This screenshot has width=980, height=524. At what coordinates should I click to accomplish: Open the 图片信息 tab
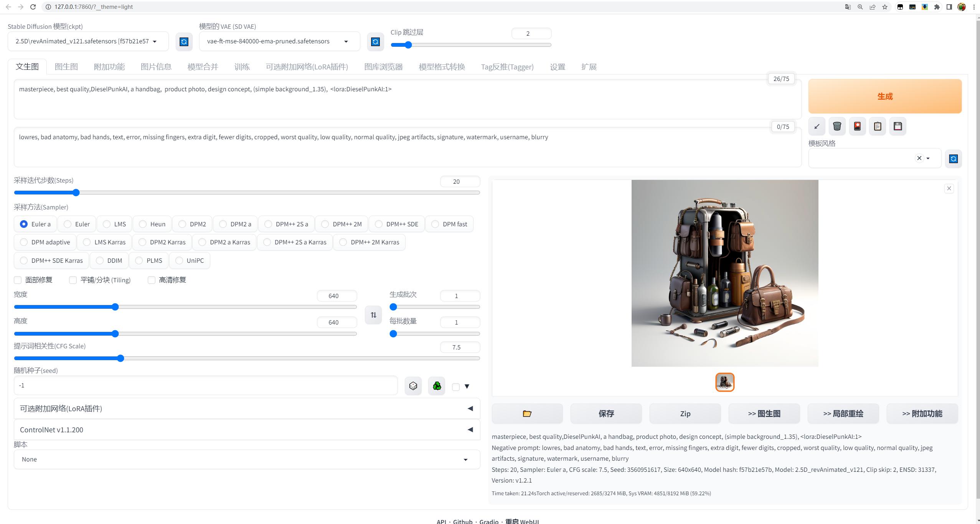[x=156, y=67]
